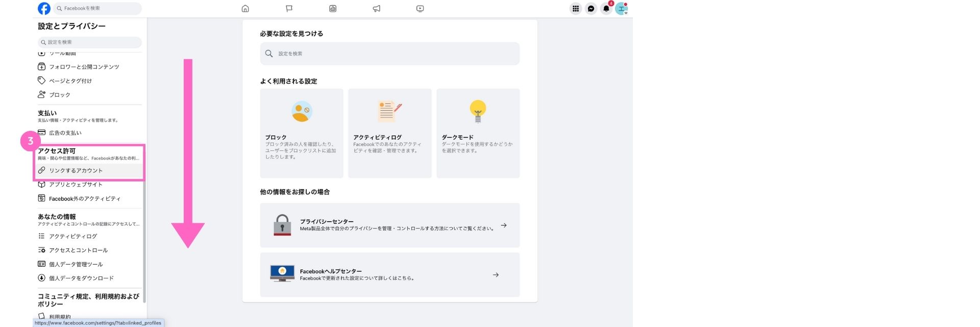
Task: Go to the Home tab icon
Action: point(245,8)
